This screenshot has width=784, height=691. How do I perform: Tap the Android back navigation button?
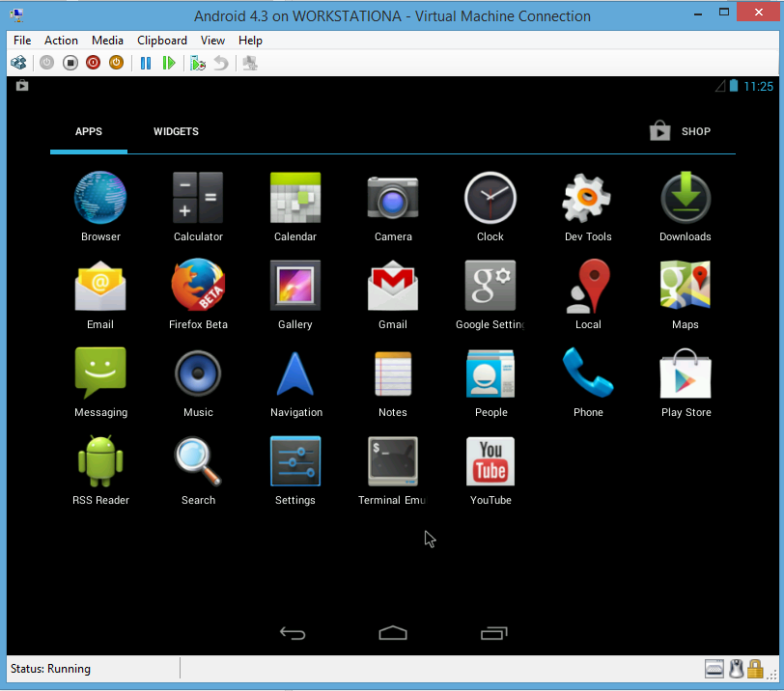tap(293, 633)
